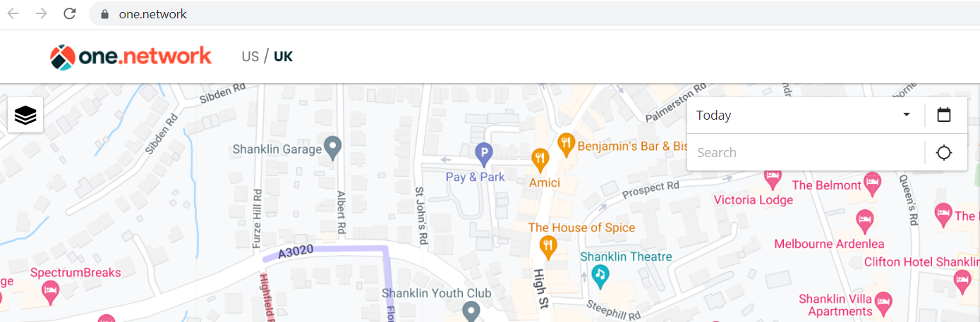Open the one.network logo homepage

(x=131, y=56)
